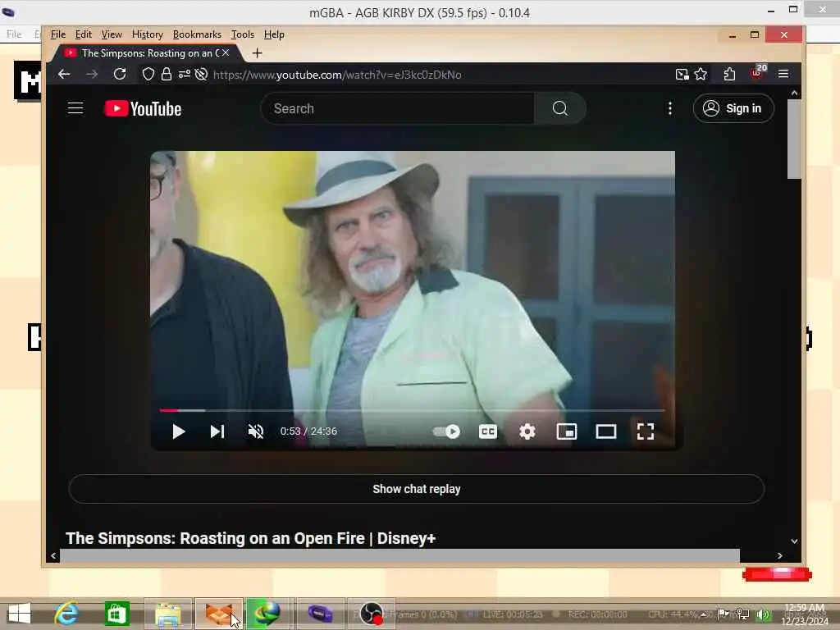The image size is (840, 630).
Task: Reload the current page
Action: [x=120, y=75]
